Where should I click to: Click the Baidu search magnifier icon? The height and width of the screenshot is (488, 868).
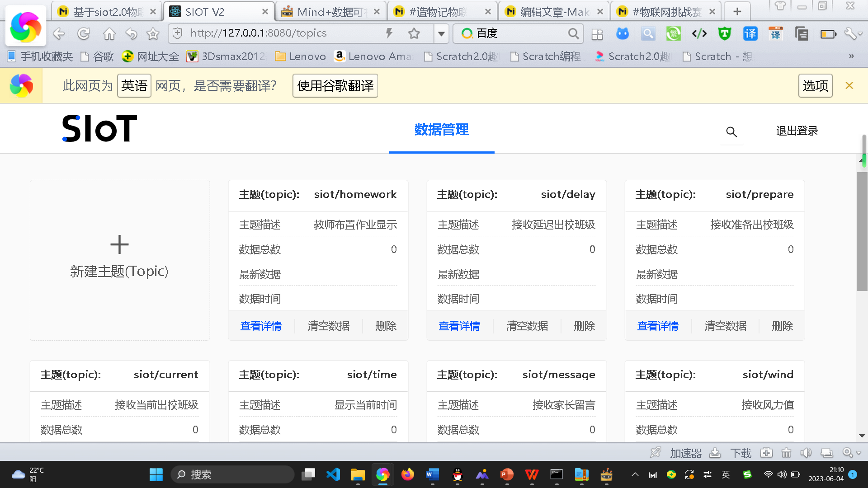[x=573, y=33]
